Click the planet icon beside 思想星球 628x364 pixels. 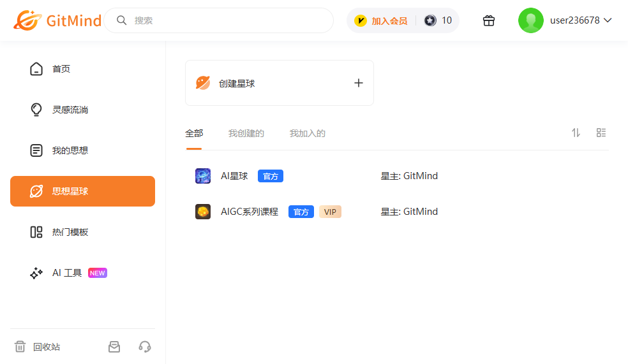pyautogui.click(x=36, y=191)
